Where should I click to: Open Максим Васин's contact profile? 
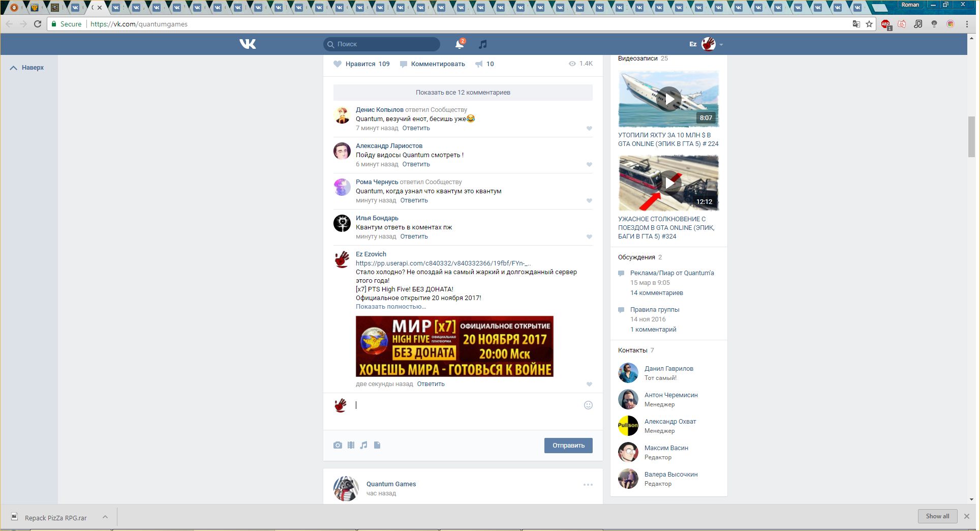[x=666, y=448]
